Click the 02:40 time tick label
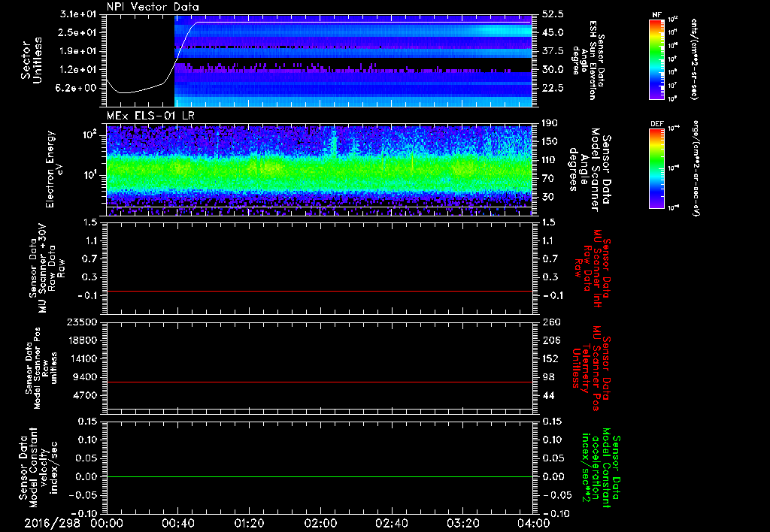This screenshot has height=532, width=770. [x=391, y=524]
